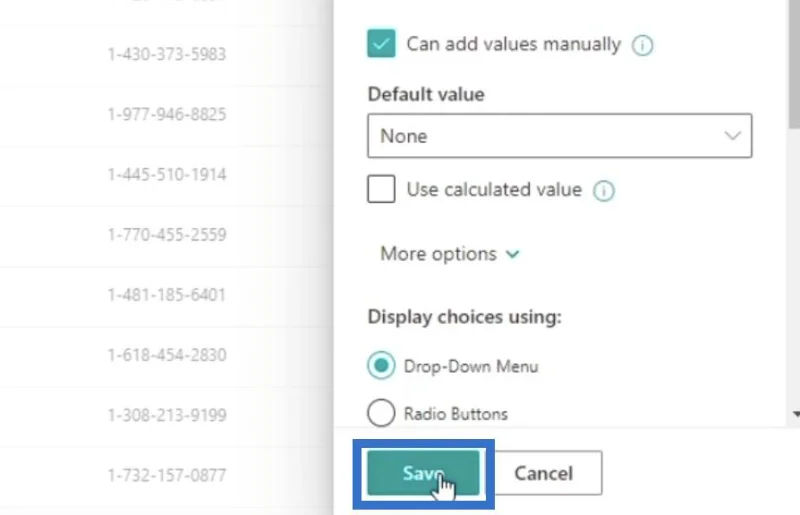
Task: Click the Default value label
Action: tap(426, 94)
